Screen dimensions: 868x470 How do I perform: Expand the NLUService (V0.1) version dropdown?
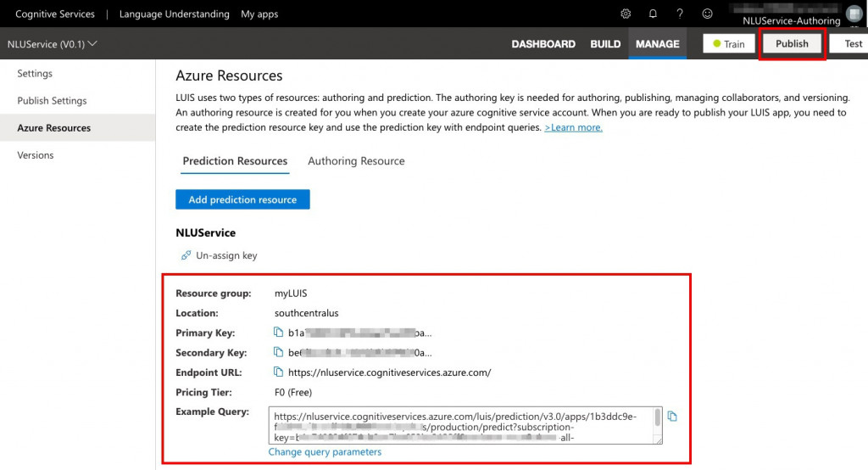pos(52,44)
